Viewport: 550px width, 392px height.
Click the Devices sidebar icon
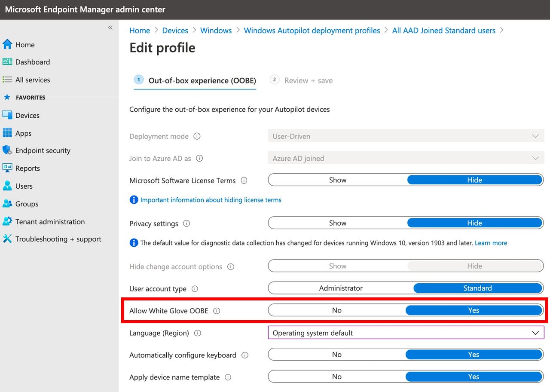[7, 115]
